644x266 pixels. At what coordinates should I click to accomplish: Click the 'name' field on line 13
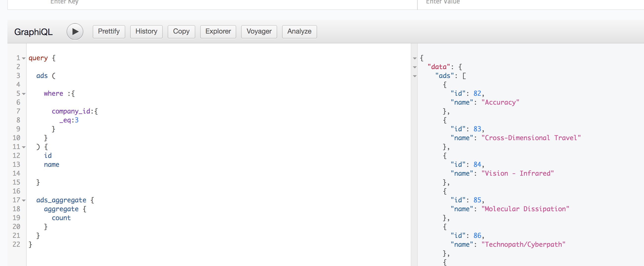coord(52,165)
